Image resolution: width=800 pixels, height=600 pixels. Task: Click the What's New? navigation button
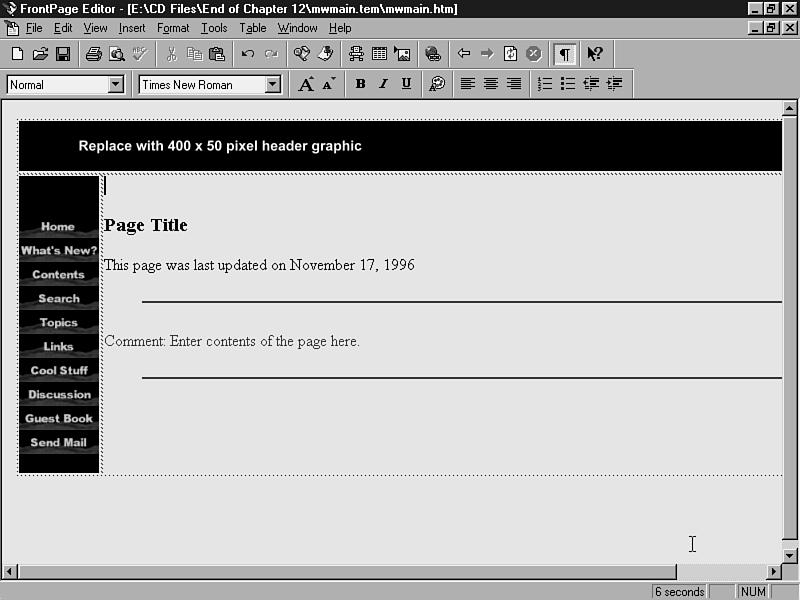(x=59, y=251)
